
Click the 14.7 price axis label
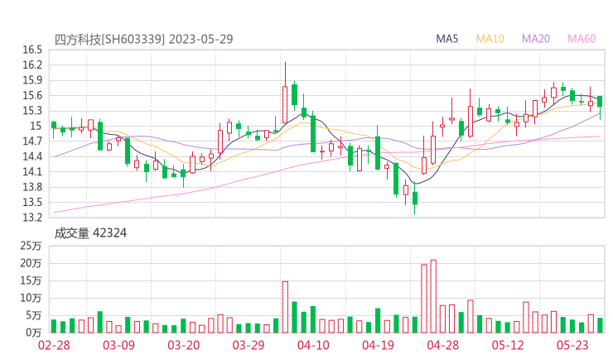pos(32,141)
